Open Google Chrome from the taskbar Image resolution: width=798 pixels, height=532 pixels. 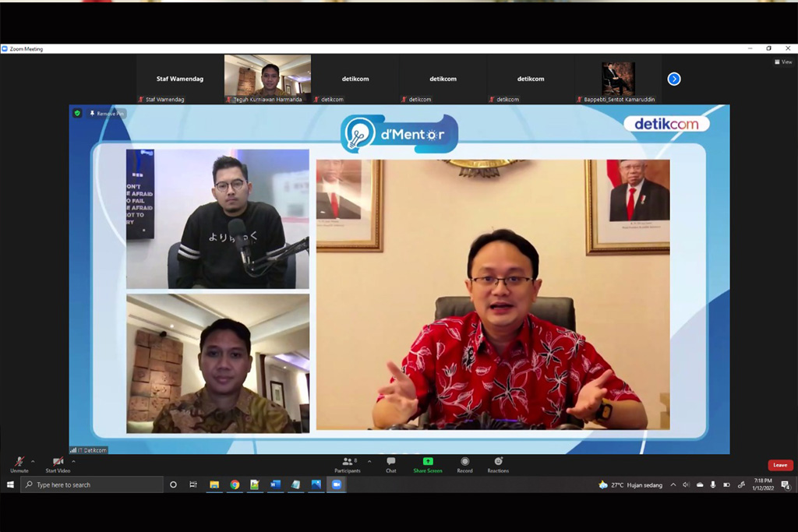235,484
